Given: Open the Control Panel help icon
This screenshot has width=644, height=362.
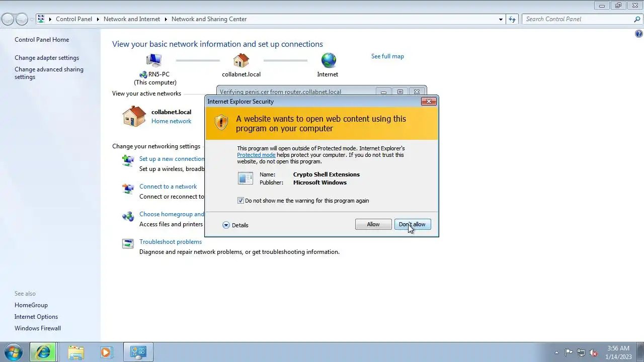Looking at the screenshot, I should coord(638,34).
